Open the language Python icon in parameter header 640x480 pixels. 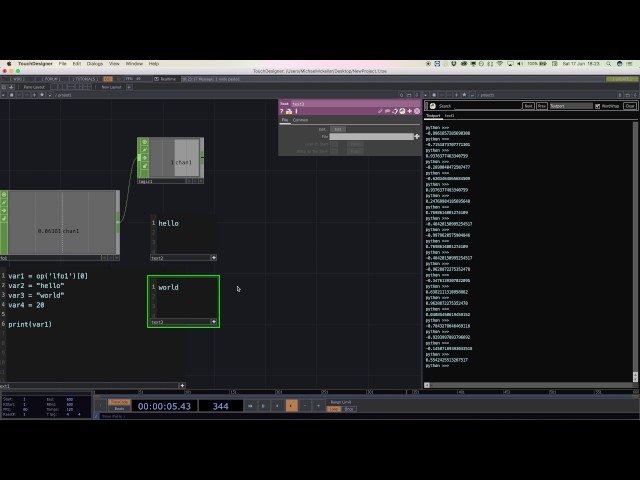[x=402, y=111]
